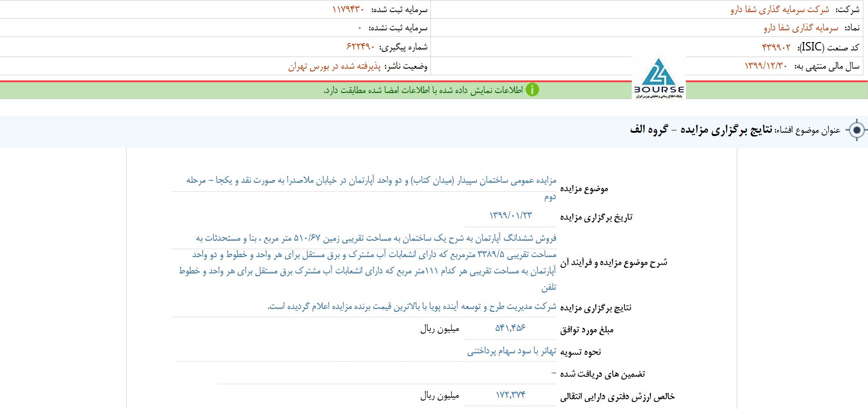868x409 pixels.
Task: Click the green info icon in the banner
Action: 532,90
